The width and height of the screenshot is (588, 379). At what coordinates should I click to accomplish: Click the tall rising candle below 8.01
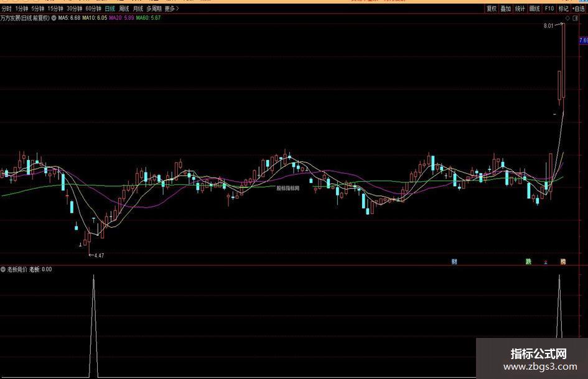(x=563, y=61)
